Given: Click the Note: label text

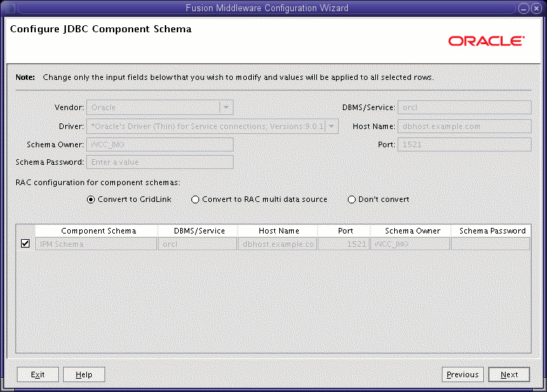Looking at the screenshot, I should (x=25, y=77).
